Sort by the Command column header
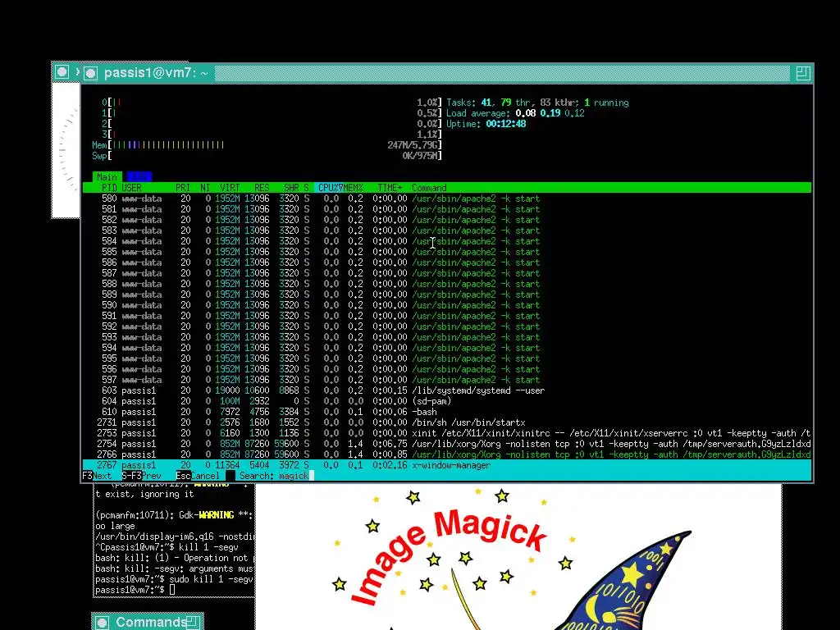Viewport: 840px width, 630px height. 429,188
